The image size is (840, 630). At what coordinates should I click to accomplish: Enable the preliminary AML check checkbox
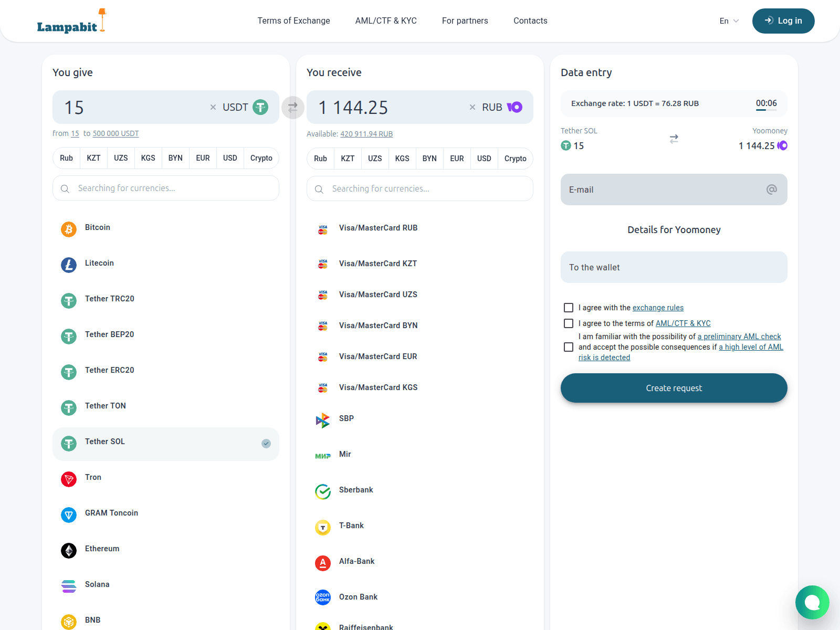coord(569,347)
